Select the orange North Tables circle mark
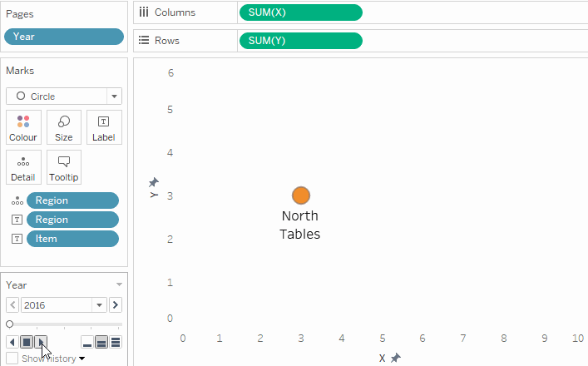 tap(301, 195)
